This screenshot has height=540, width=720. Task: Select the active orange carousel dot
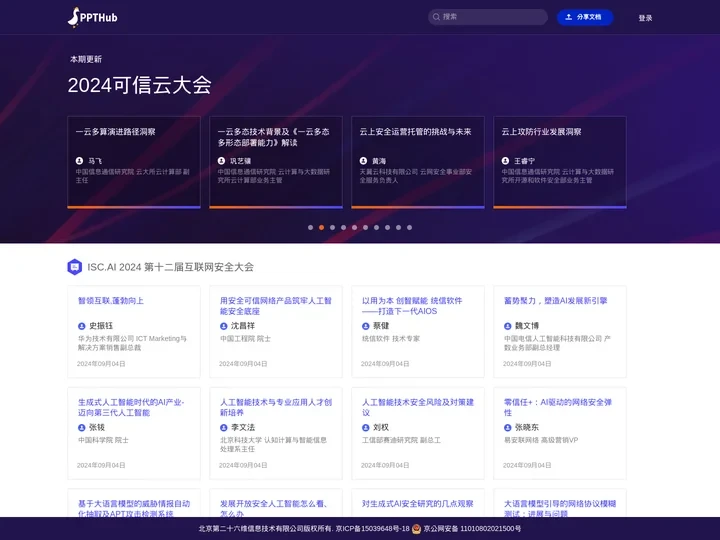pos(321,227)
